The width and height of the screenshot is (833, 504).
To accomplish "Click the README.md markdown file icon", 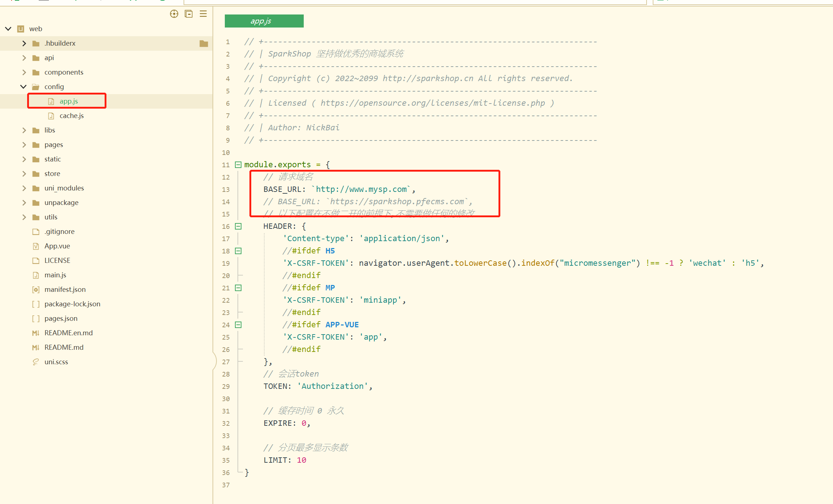I will coord(36,348).
